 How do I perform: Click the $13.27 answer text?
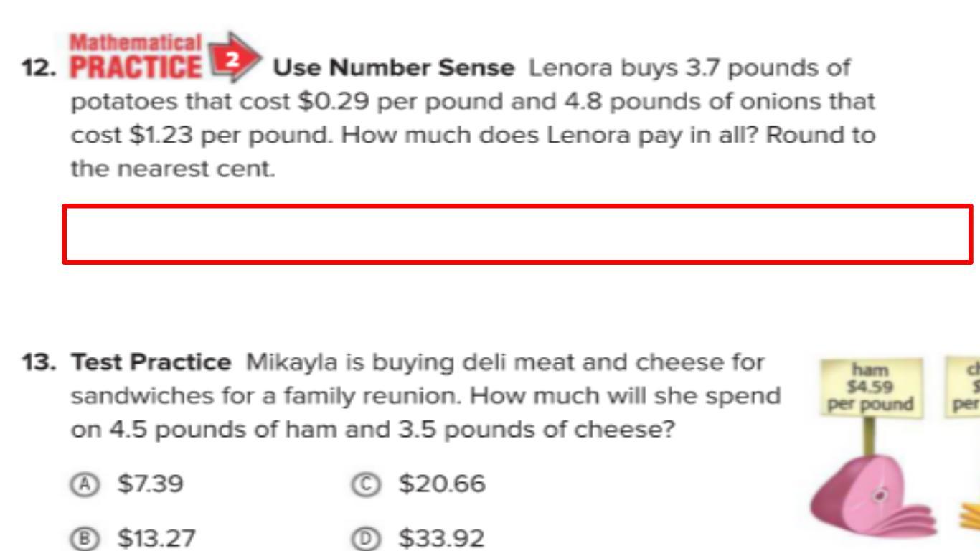(156, 538)
